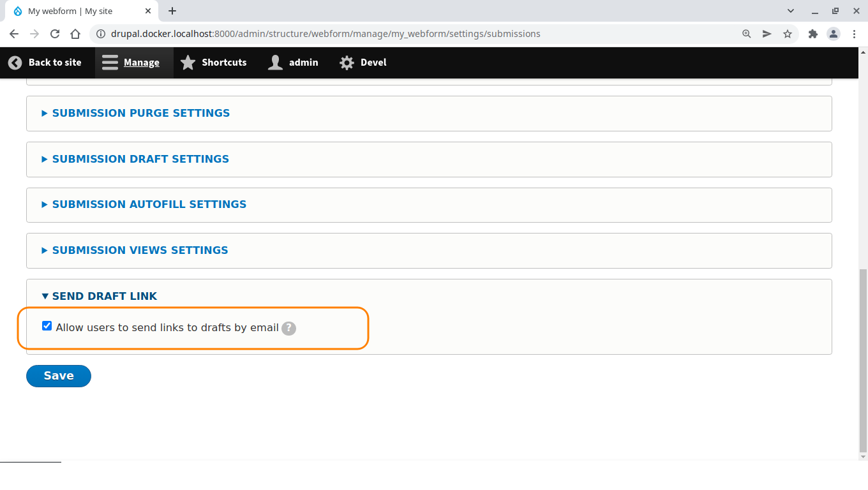Open the admin user menu
868x490 pixels.
[292, 62]
